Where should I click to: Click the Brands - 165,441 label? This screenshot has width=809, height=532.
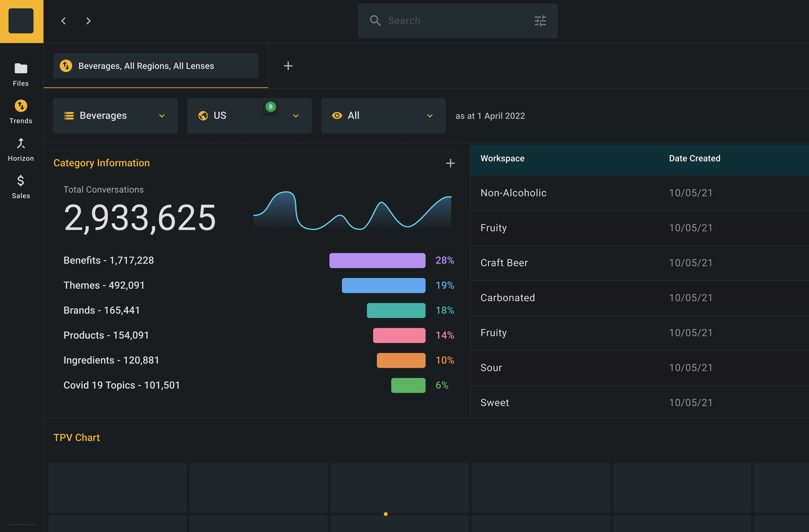102,310
